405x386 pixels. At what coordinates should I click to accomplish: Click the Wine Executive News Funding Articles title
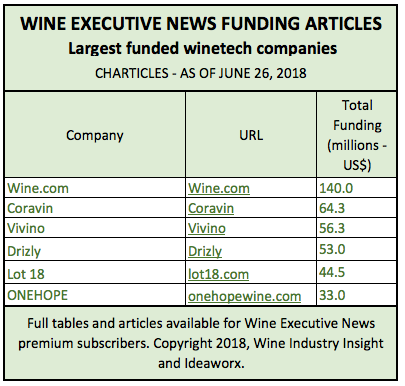(201, 23)
